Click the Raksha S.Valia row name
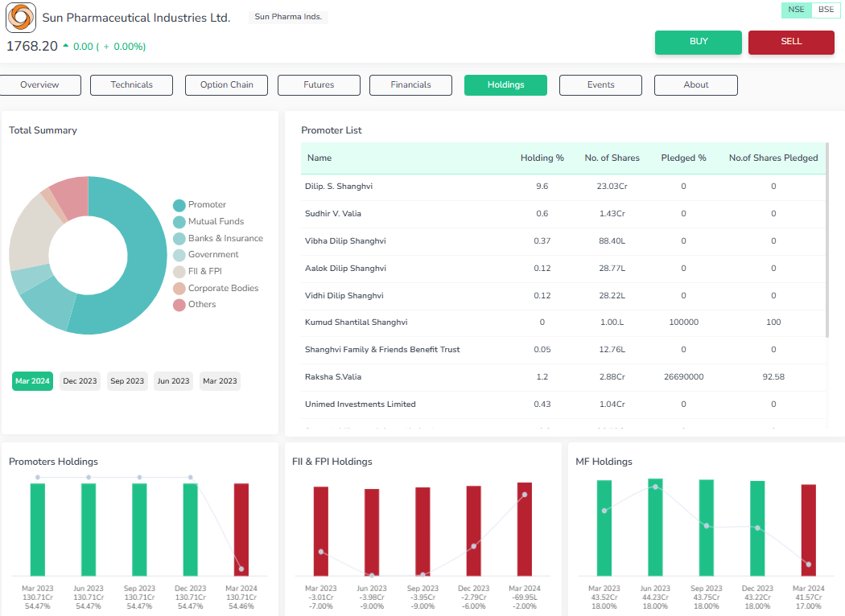Screen dimensions: 845x616 [333, 377]
